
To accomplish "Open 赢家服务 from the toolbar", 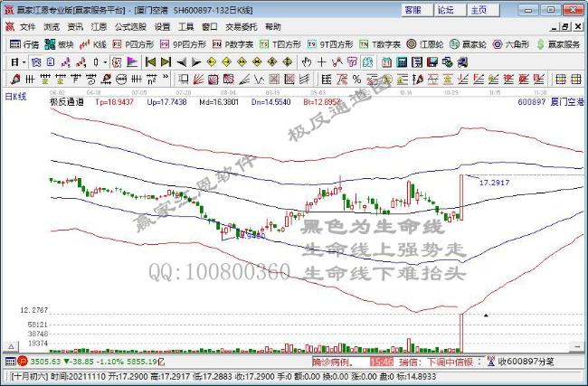I will point(558,44).
